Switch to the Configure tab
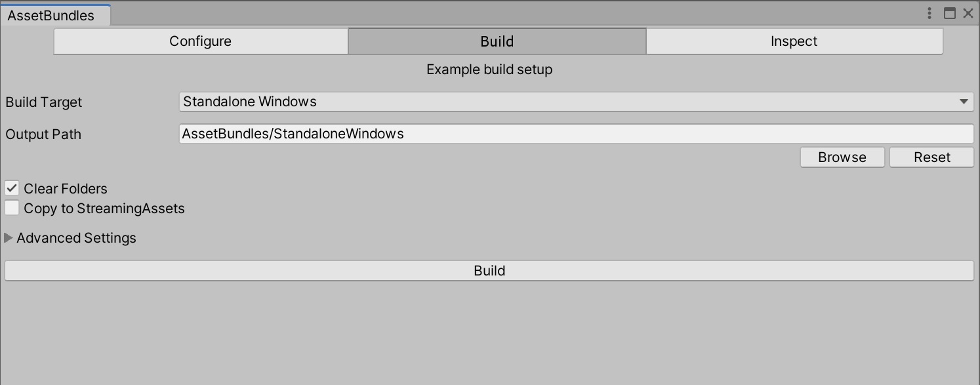Image resolution: width=980 pixels, height=385 pixels. 201,41
